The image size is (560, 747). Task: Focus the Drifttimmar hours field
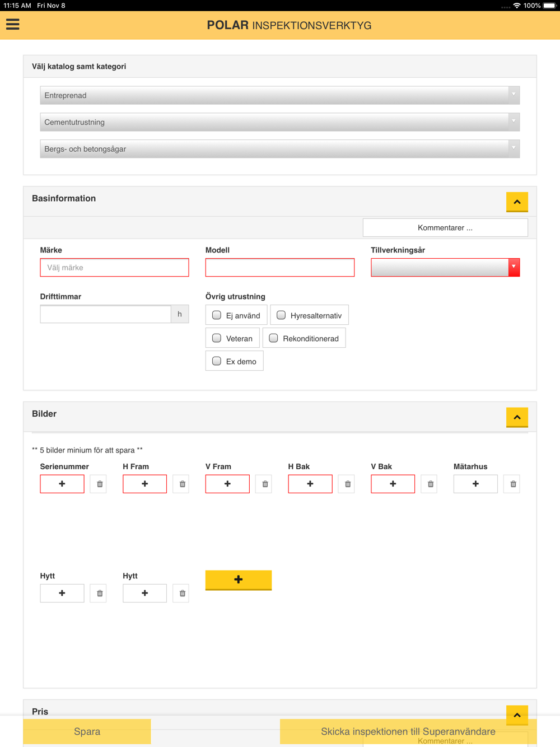[106, 314]
